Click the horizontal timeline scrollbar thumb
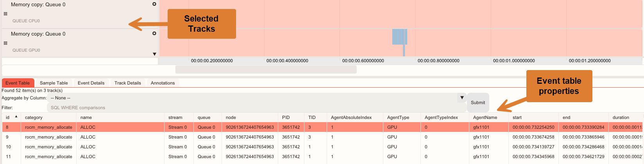 266,70
